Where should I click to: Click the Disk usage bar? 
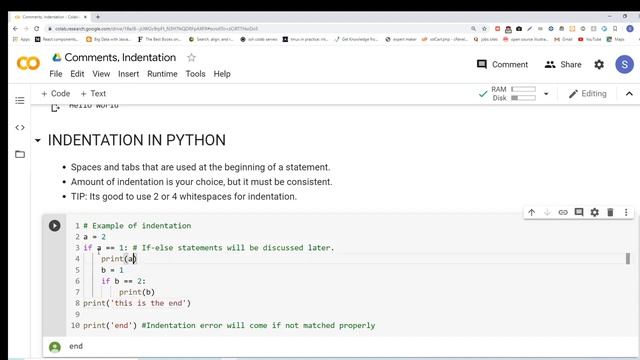click(523, 98)
